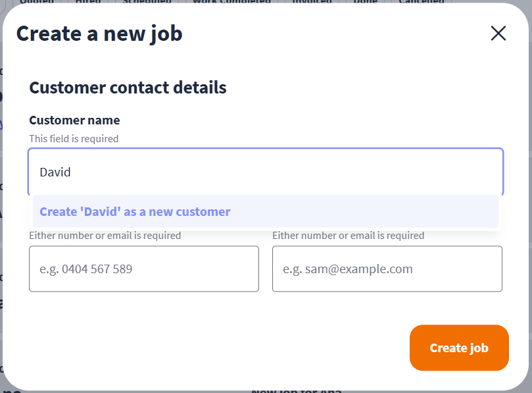Viewport: 532px width, 393px height.
Task: Focus the phone number field
Action: click(x=144, y=269)
